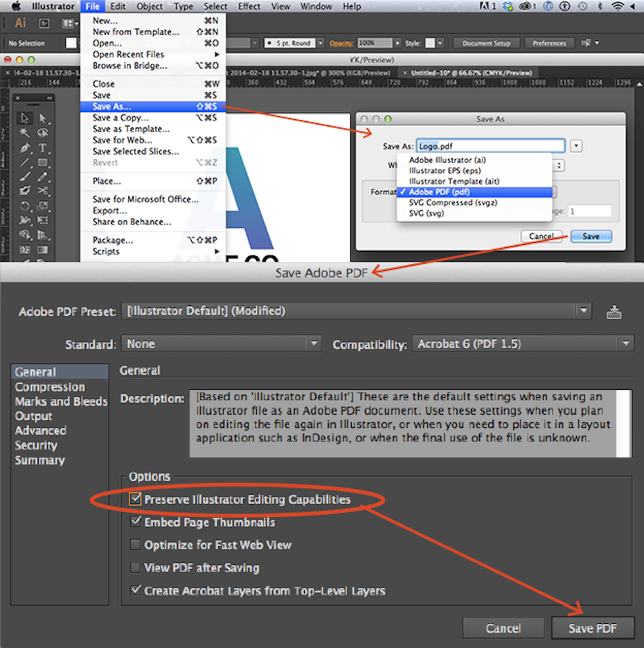Select Illustrator EPS (eps) format option
Screen dimensions: 644x648
point(445,170)
